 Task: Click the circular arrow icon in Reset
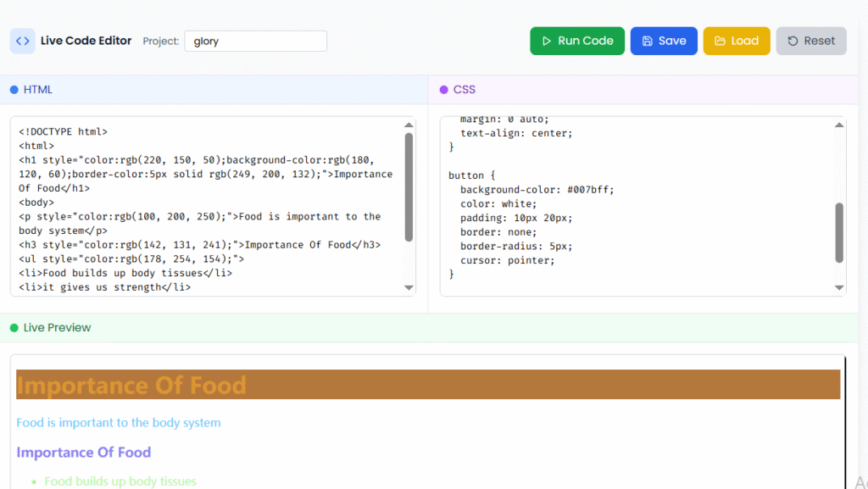coord(793,41)
